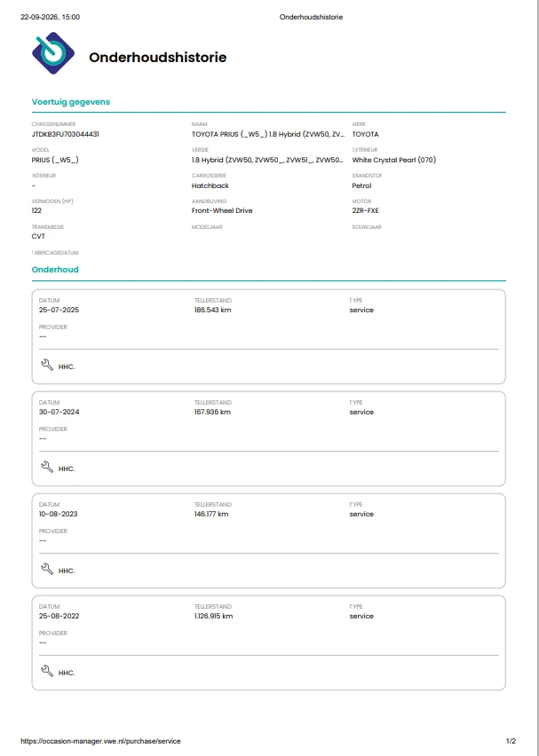This screenshot has height=756, width=539.
Task: Click the page number 1/2
Action: coord(511,741)
